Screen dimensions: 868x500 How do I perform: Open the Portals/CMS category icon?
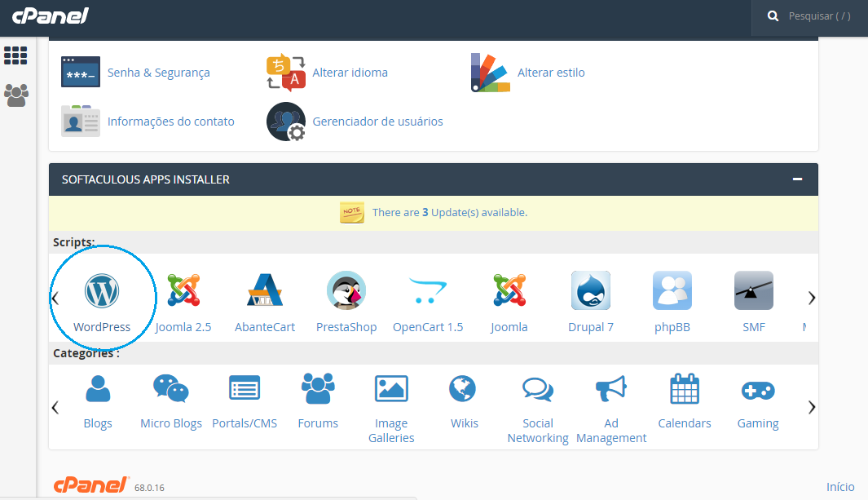245,388
